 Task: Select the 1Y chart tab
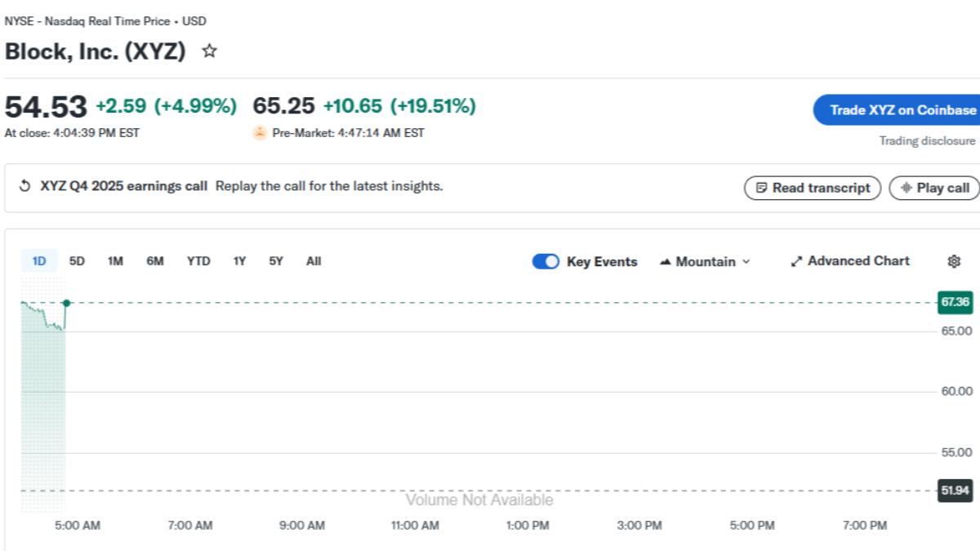pyautogui.click(x=238, y=261)
